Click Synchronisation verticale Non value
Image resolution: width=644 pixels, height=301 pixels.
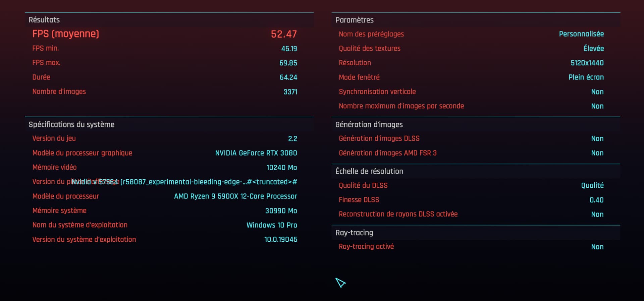tap(597, 92)
